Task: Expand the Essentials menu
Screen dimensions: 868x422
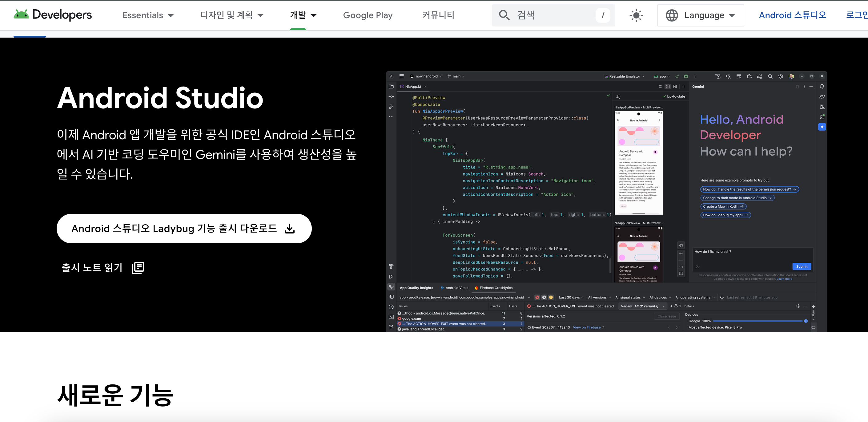Action: tap(148, 15)
